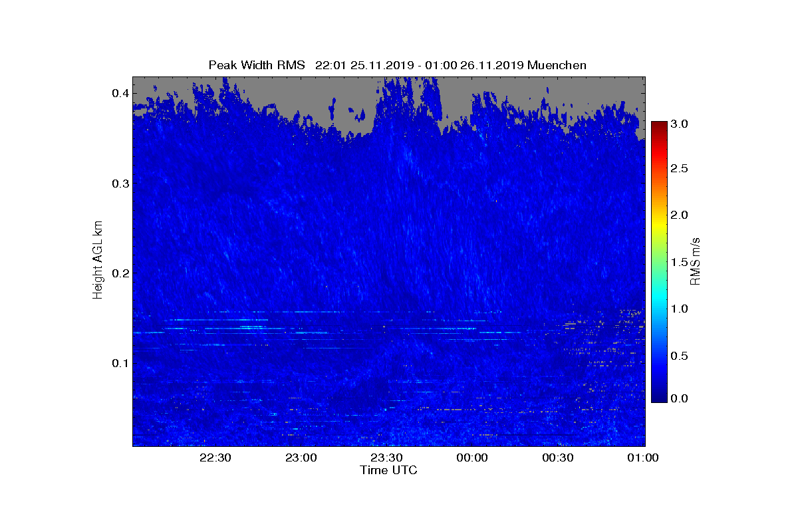This screenshot has width=798, height=532.
Task: Click the yellow band of the colorbar
Action: coord(659,226)
